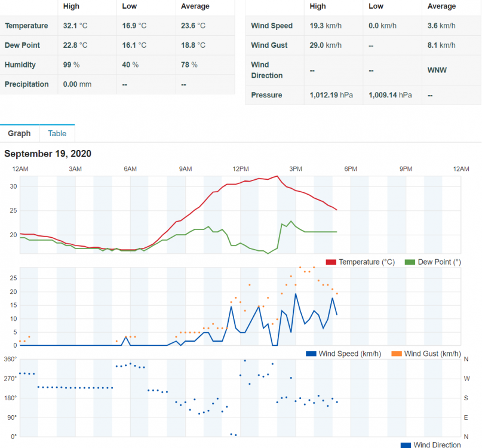This screenshot has height=448, width=482.
Task: Click the Pressure row label
Action: (266, 95)
